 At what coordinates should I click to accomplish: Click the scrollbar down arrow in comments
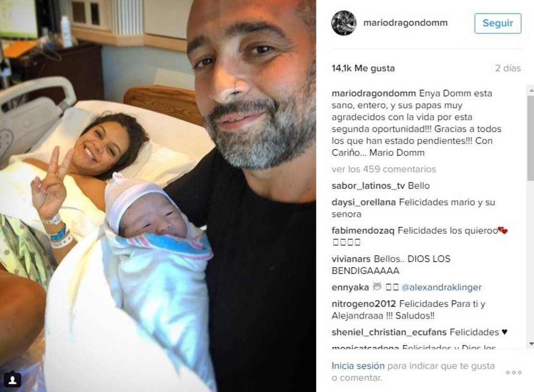(531, 344)
